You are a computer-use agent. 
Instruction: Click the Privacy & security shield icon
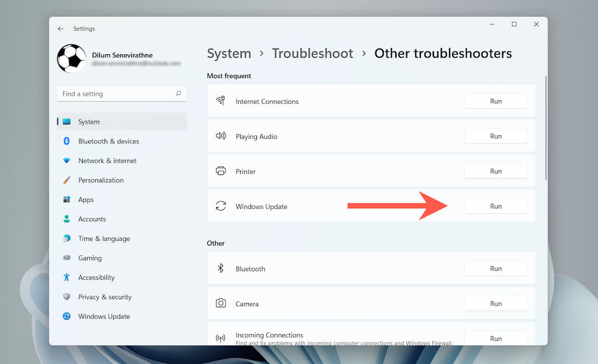click(67, 296)
